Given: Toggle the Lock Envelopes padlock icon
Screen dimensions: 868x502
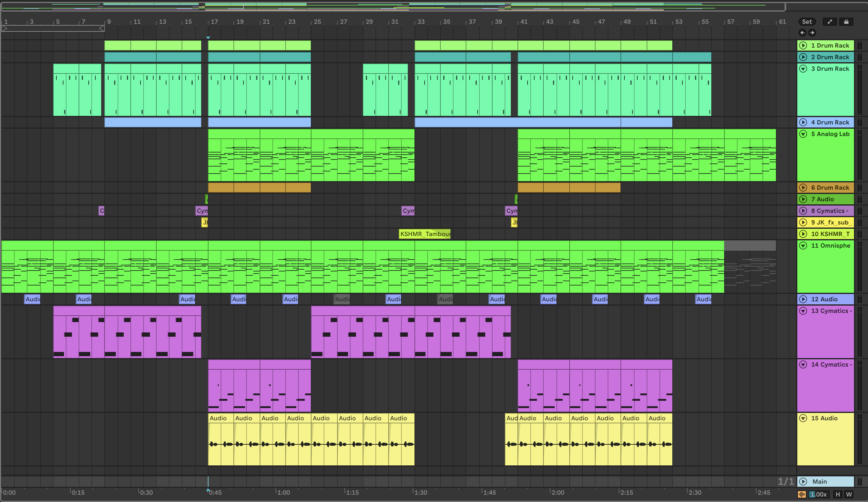Looking at the screenshot, I should click(846, 22).
